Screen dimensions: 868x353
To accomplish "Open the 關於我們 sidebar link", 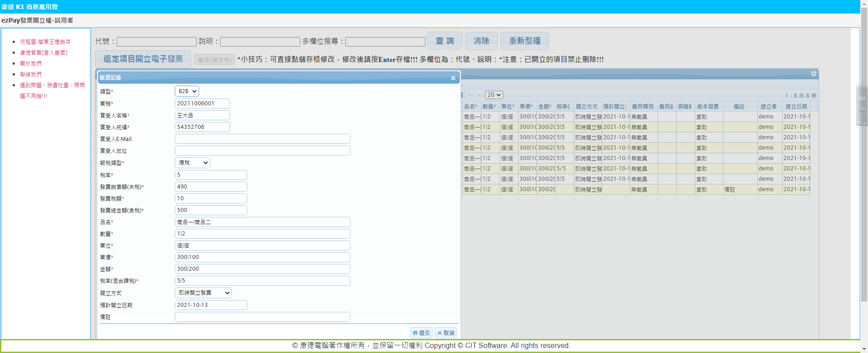I will pyautogui.click(x=31, y=64).
